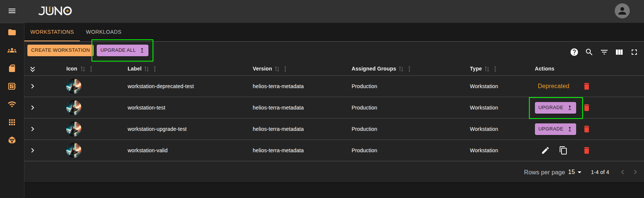
Task: Click the Create Workstation button
Action: tap(60, 50)
